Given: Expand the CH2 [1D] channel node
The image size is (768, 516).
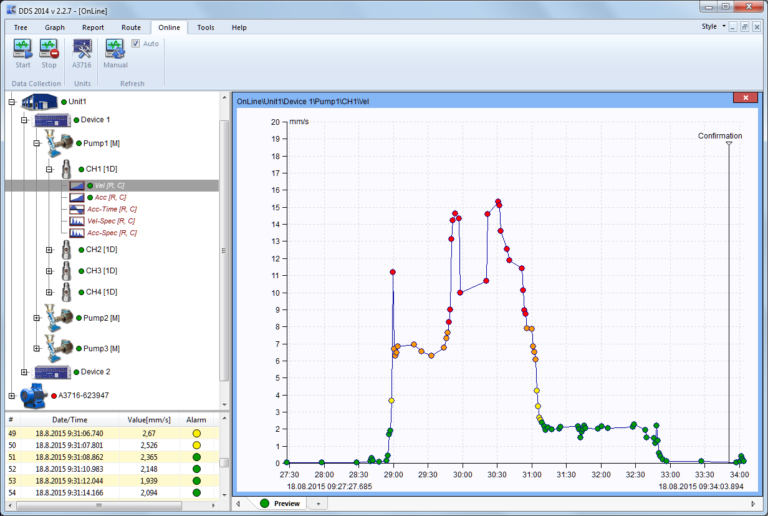Looking at the screenshot, I should click(x=50, y=249).
